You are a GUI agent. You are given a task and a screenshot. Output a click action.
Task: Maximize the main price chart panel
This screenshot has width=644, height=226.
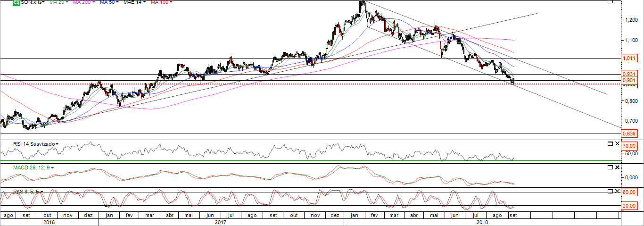(610, 1)
